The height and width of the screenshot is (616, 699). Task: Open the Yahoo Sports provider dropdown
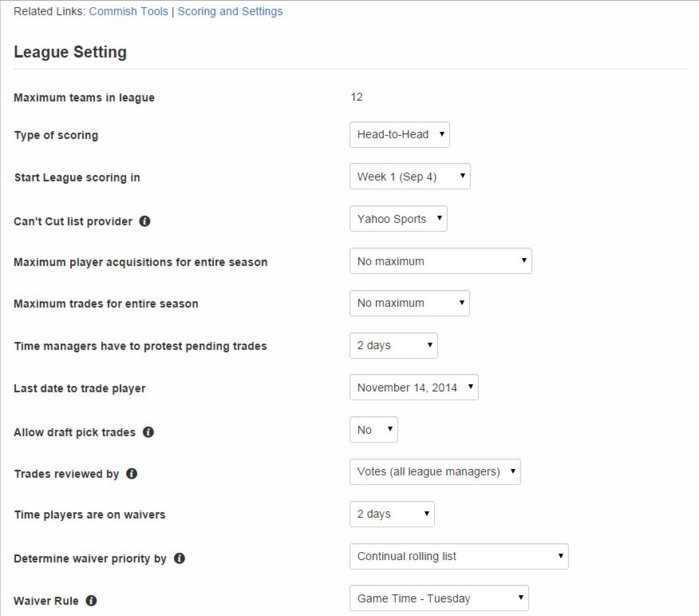click(398, 219)
